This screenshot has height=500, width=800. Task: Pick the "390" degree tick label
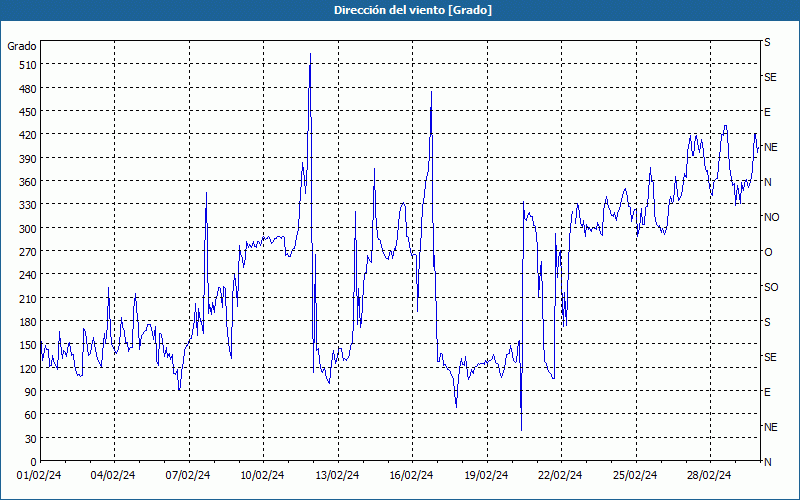(28, 159)
